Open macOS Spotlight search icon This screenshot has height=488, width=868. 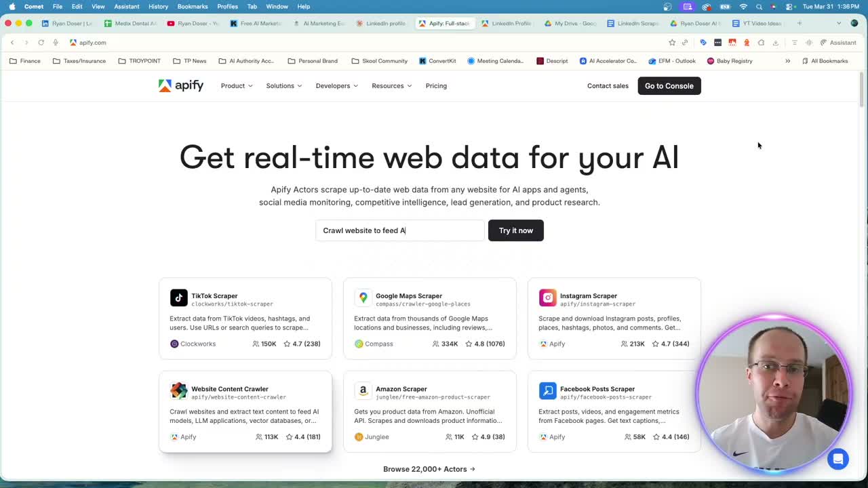point(759,7)
